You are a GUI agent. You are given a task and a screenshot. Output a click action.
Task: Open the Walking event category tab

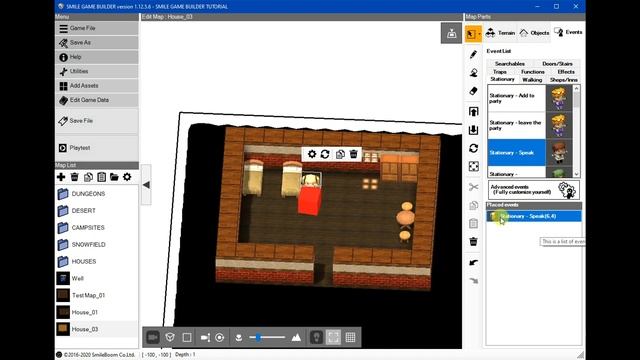532,80
